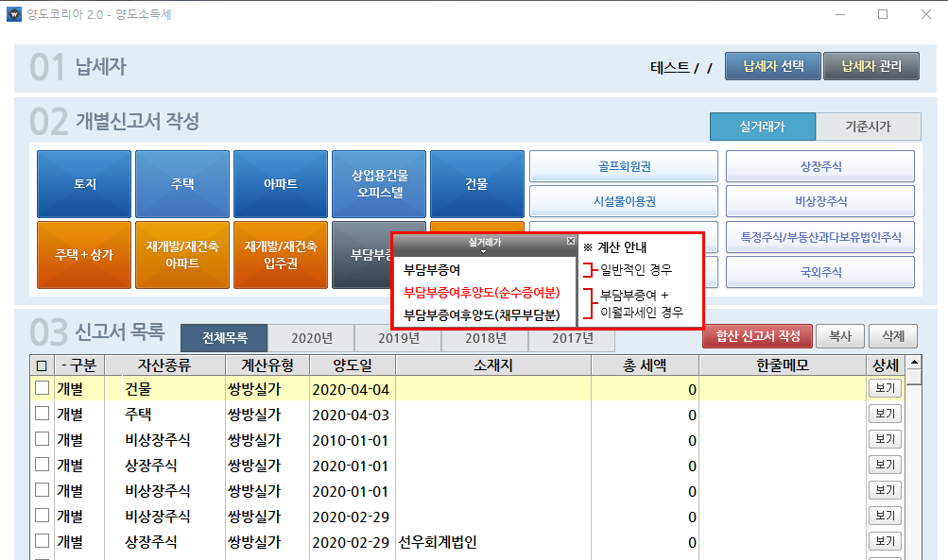This screenshot has height=560, width=948.
Task: Select 상장주식 button
Action: 820,166
